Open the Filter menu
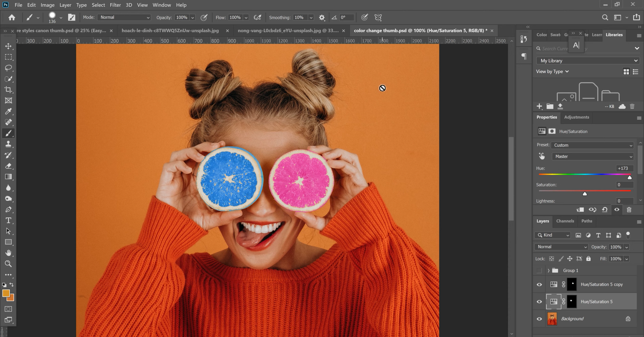Image resolution: width=644 pixels, height=337 pixels. [x=115, y=5]
